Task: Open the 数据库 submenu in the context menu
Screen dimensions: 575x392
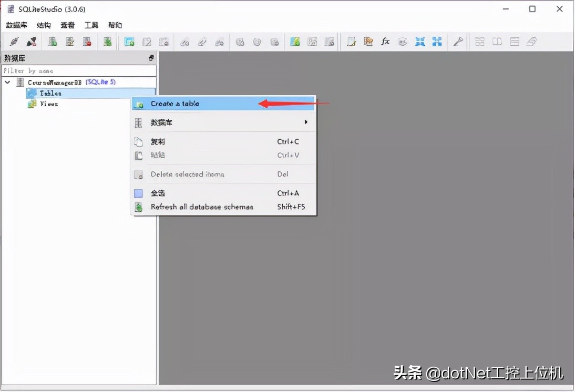Action: point(173,122)
